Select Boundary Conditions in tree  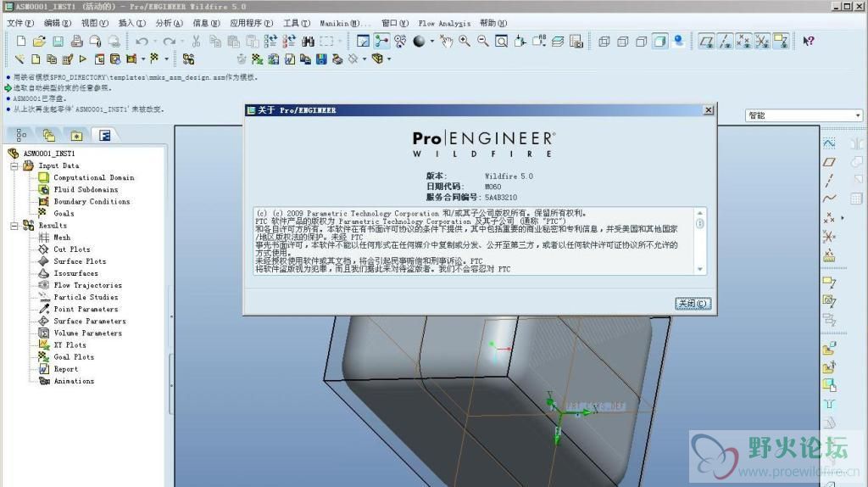92,202
